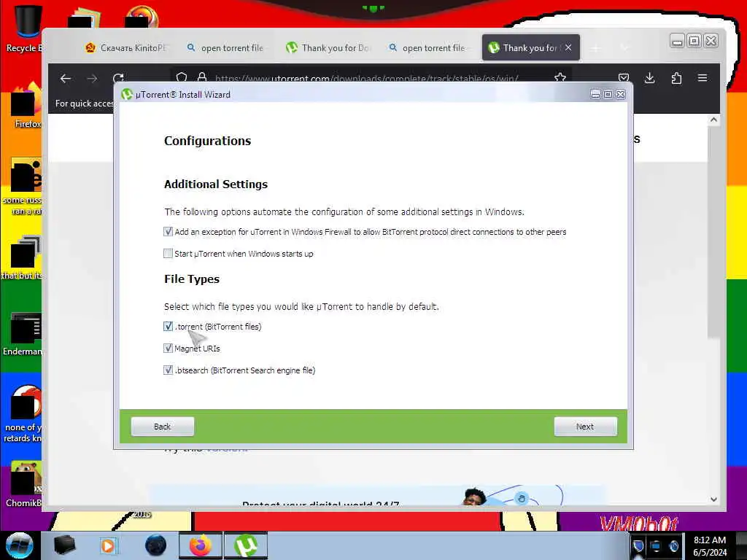Check Start µTorrent when Windows starts up
Viewport: 747px width, 560px height.
[x=169, y=254]
